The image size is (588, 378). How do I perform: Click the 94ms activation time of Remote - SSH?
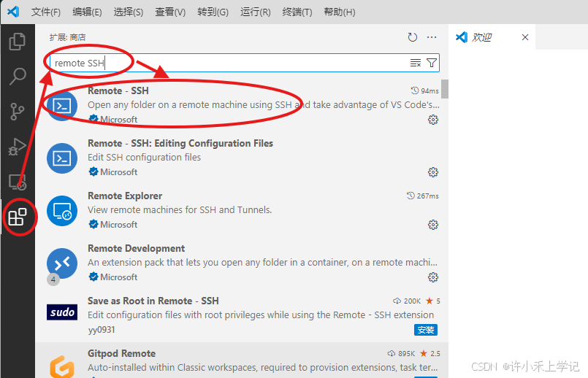(x=425, y=90)
